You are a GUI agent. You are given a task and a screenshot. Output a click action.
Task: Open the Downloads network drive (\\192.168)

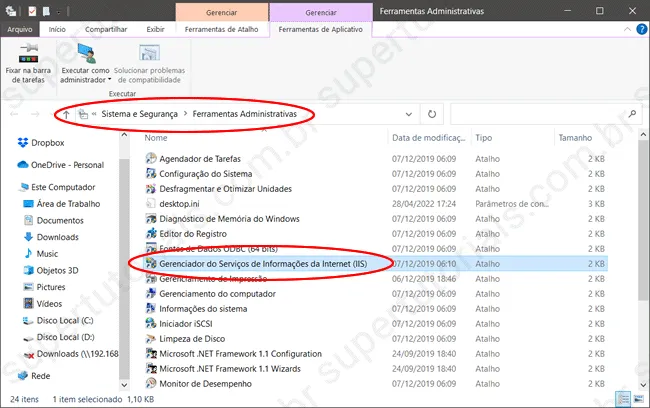(x=70, y=354)
